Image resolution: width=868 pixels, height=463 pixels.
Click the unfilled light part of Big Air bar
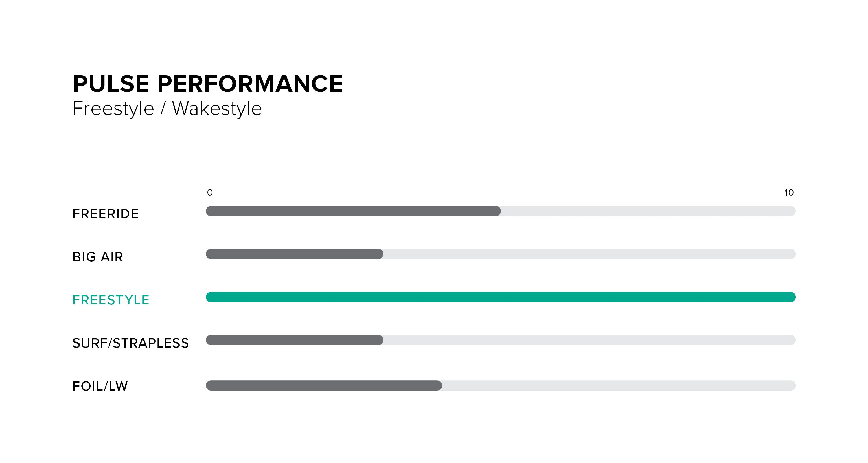pos(589,254)
